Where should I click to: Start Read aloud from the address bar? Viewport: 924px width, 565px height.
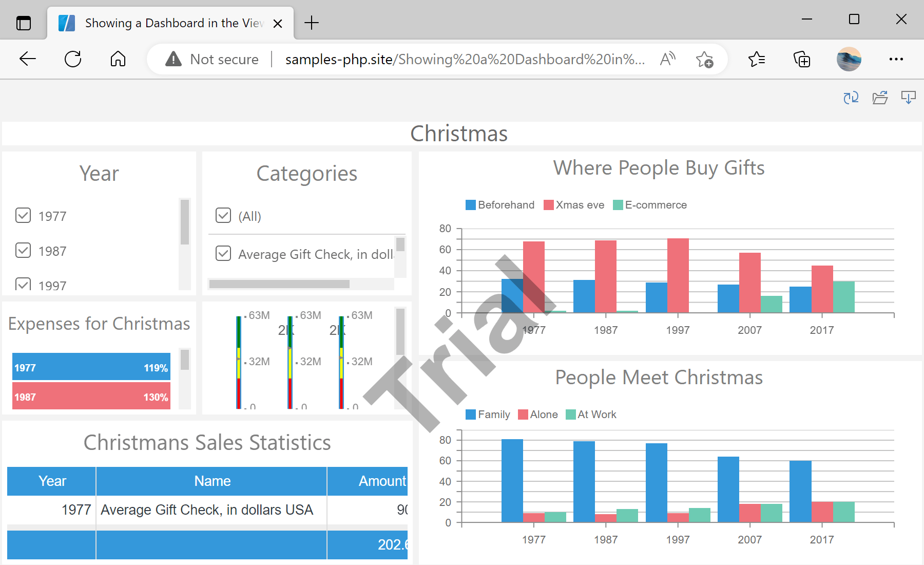coord(667,59)
